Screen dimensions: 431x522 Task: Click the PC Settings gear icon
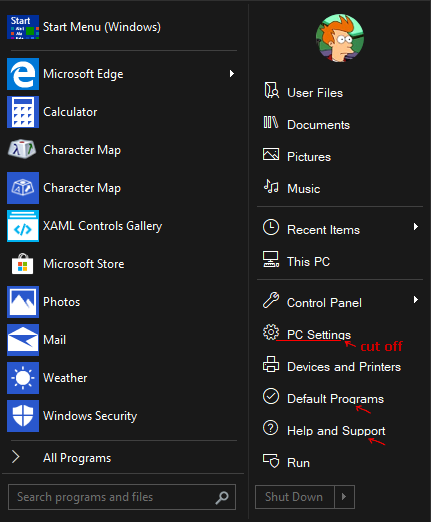pyautogui.click(x=271, y=332)
